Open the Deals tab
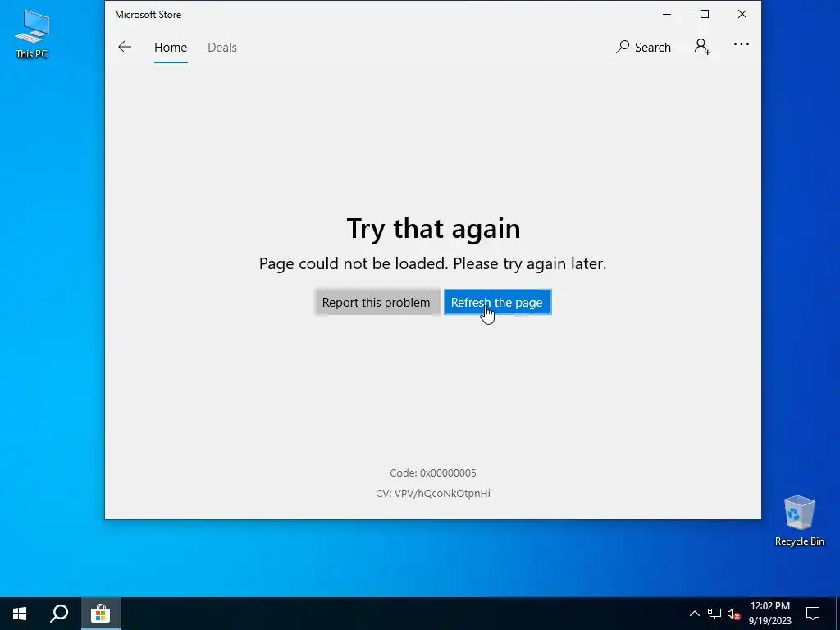 [221, 47]
